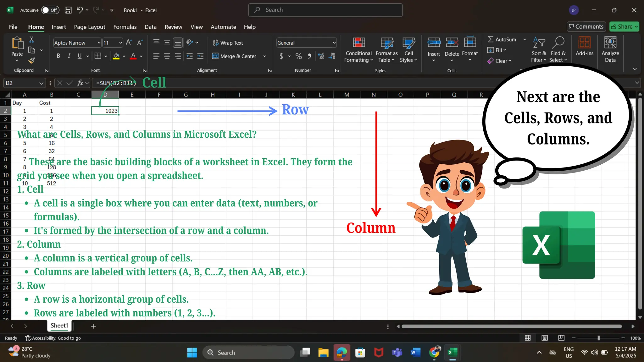Click the Orientation text angle icon
644x362 pixels.
point(189,42)
